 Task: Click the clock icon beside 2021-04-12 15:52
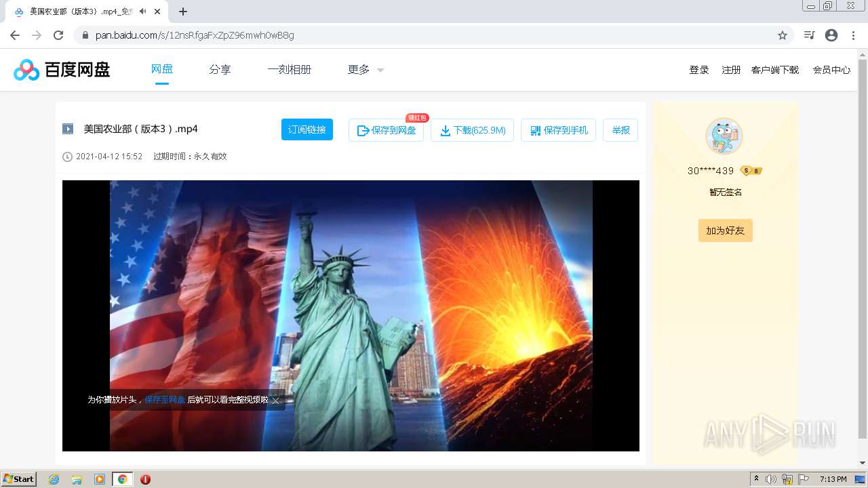click(67, 157)
